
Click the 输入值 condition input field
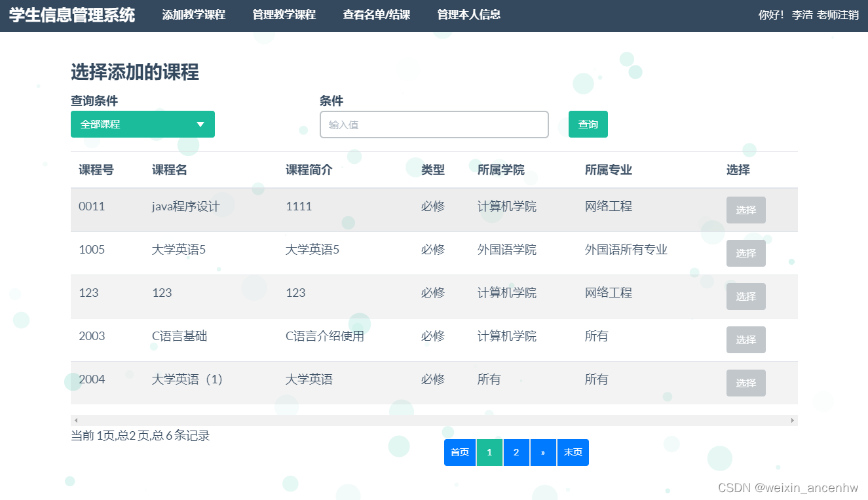pyautogui.click(x=434, y=124)
